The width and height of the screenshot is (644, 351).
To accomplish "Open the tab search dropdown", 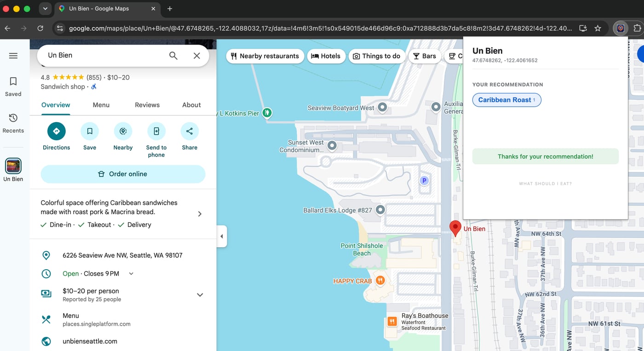I will [45, 9].
